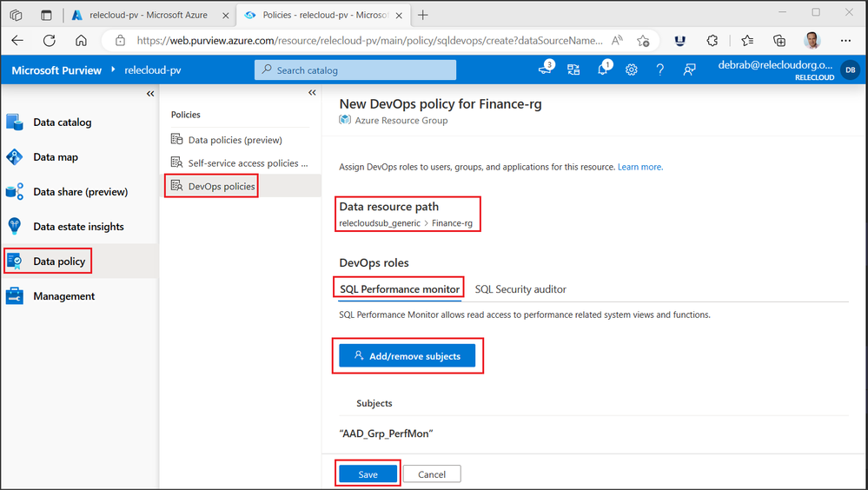Viewport: 868px width, 490px height.
Task: Click the Data map icon
Action: tap(15, 157)
